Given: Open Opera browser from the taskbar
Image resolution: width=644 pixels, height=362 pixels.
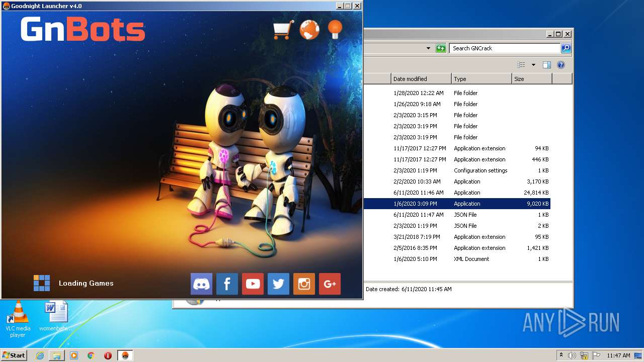Looking at the screenshot, I should click(108, 355).
